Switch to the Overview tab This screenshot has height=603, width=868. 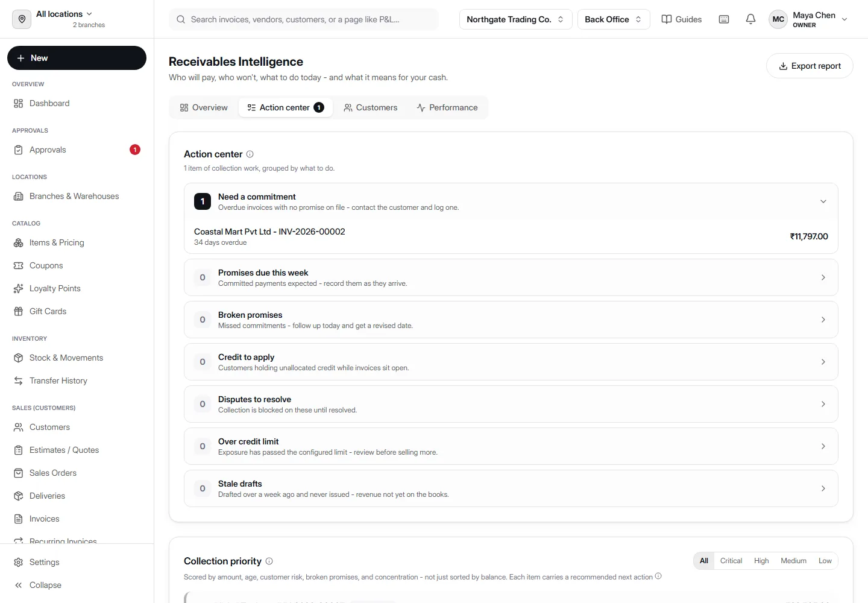coord(204,108)
